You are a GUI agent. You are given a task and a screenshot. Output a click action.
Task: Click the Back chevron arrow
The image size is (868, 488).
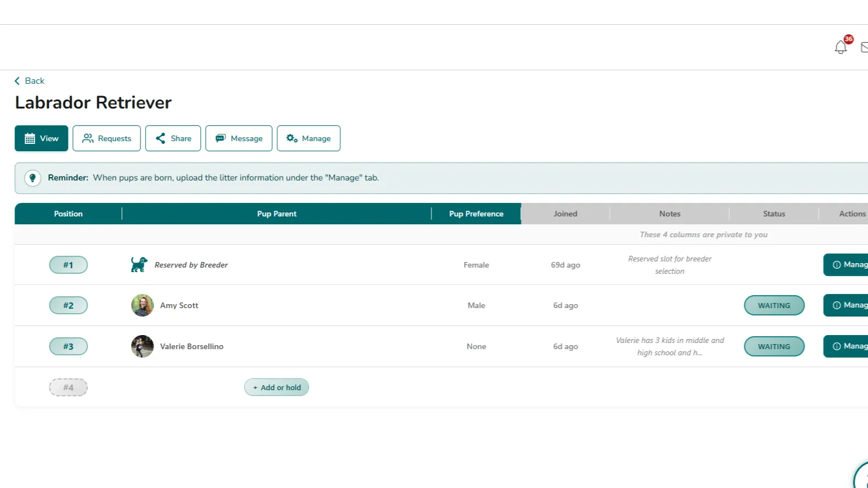click(17, 81)
